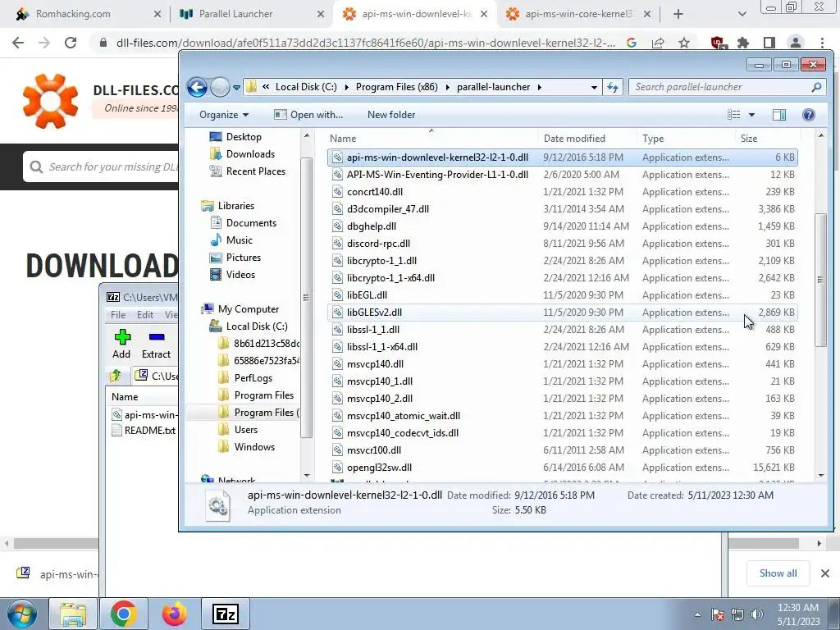Sort by the Type column header
The width and height of the screenshot is (840, 630).
point(686,138)
